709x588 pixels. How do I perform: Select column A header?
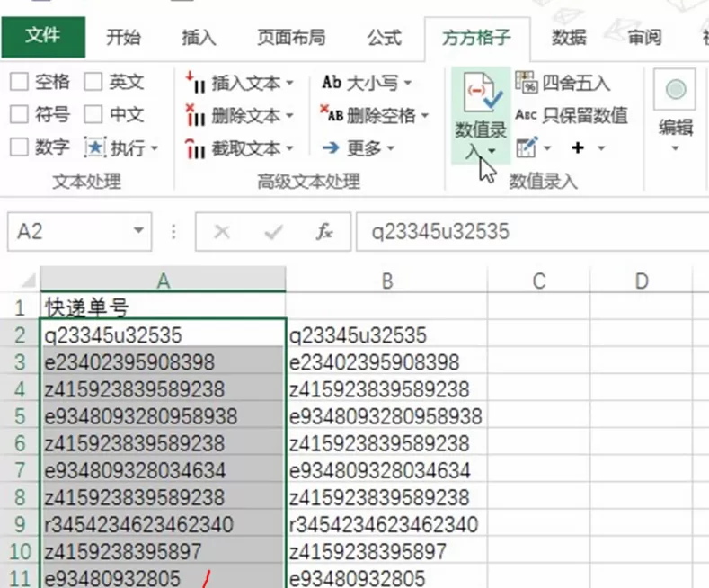point(164,280)
